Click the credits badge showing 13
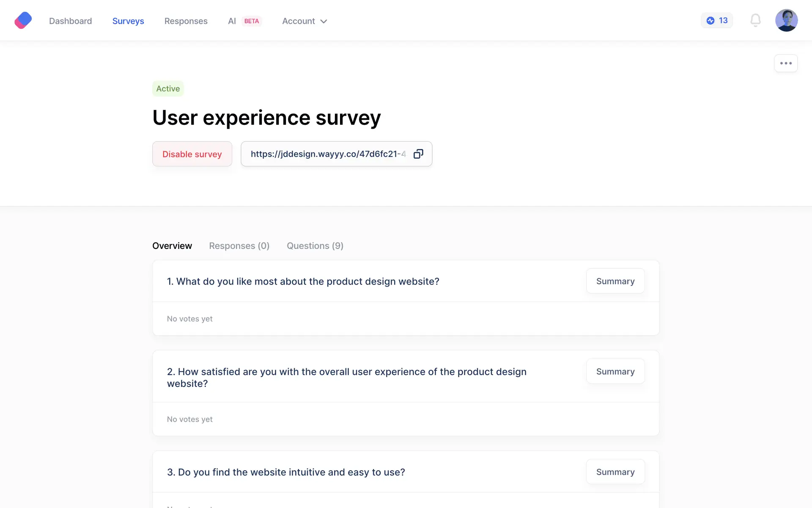 [x=717, y=20]
